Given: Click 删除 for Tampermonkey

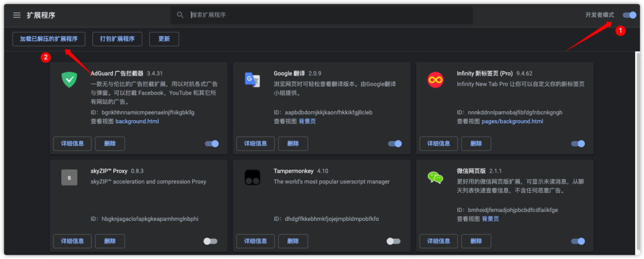Looking at the screenshot, I should coord(293,241).
